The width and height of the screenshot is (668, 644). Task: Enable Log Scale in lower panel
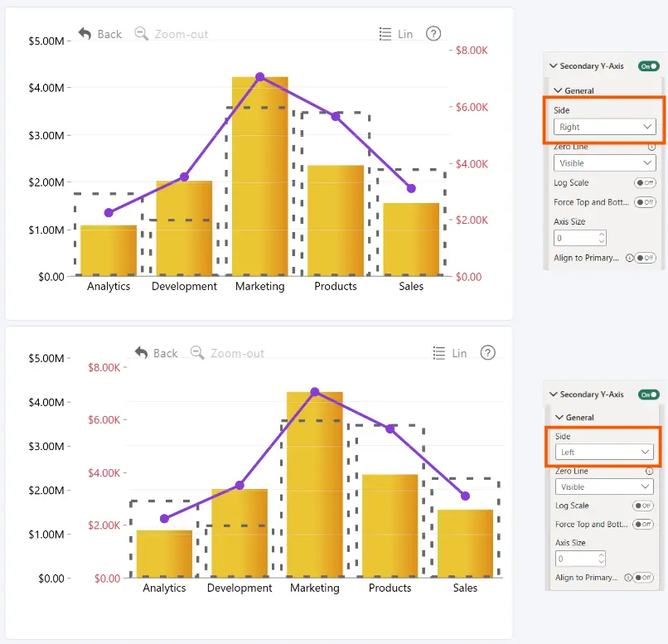pyautogui.click(x=643, y=506)
